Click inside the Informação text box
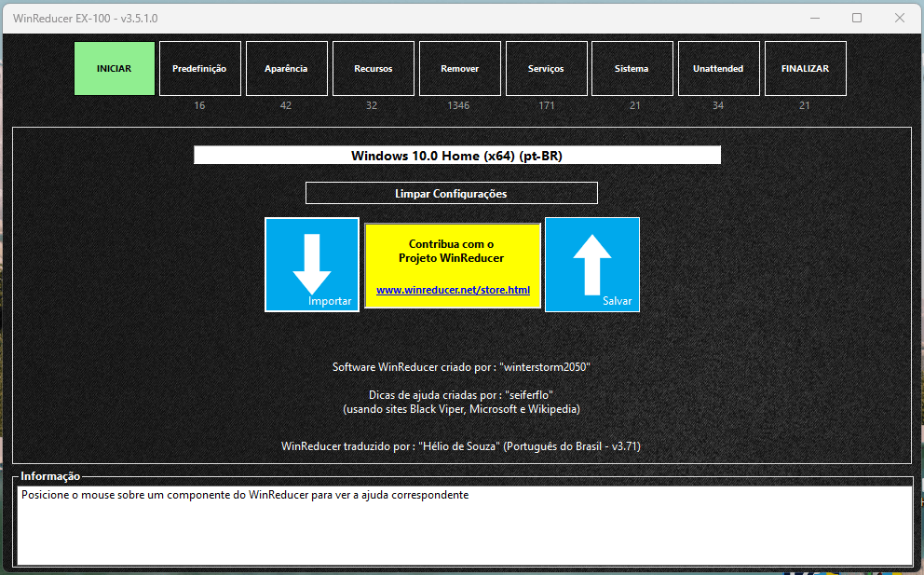The height and width of the screenshot is (575, 924). click(x=465, y=525)
